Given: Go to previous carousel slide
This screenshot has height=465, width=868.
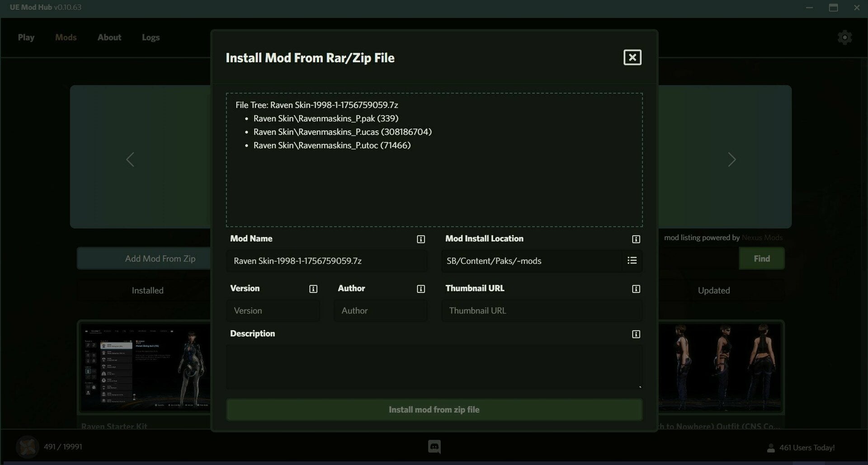Looking at the screenshot, I should [x=130, y=160].
